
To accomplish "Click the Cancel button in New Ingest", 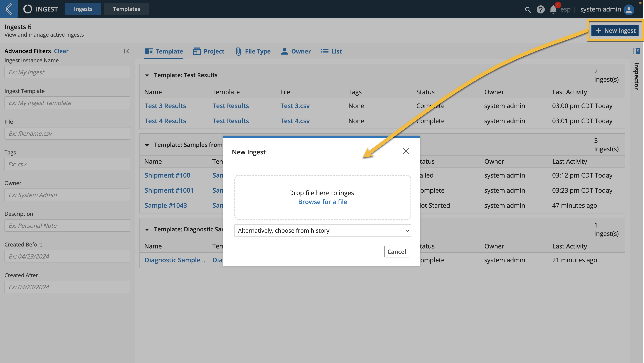I will point(396,251).
